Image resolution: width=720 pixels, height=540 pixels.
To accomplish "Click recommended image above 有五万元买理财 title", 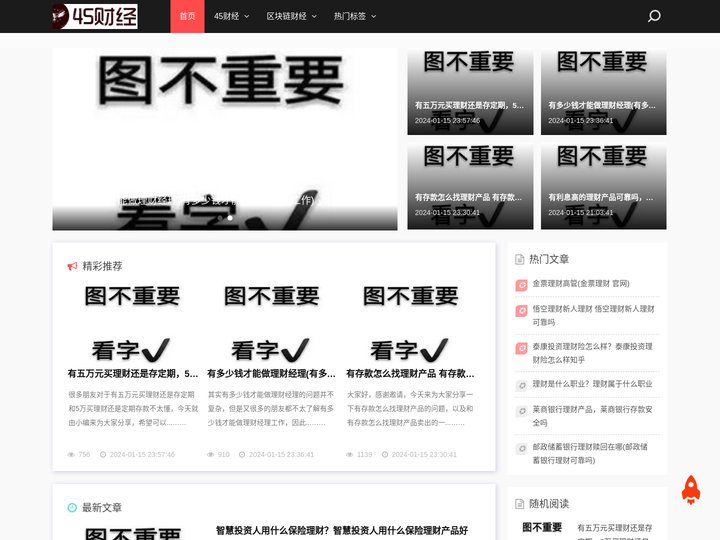I will coord(133,323).
